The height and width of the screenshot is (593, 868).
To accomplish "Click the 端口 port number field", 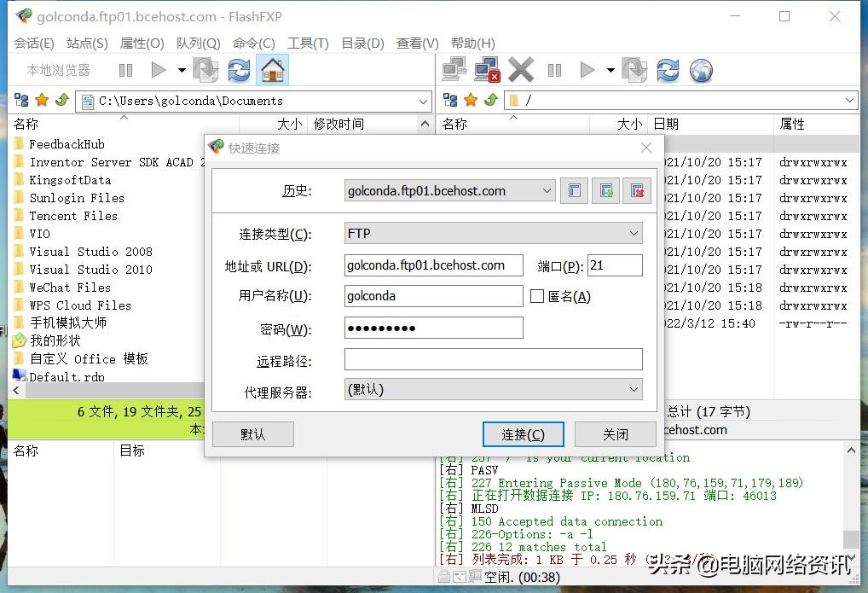I will pos(614,265).
